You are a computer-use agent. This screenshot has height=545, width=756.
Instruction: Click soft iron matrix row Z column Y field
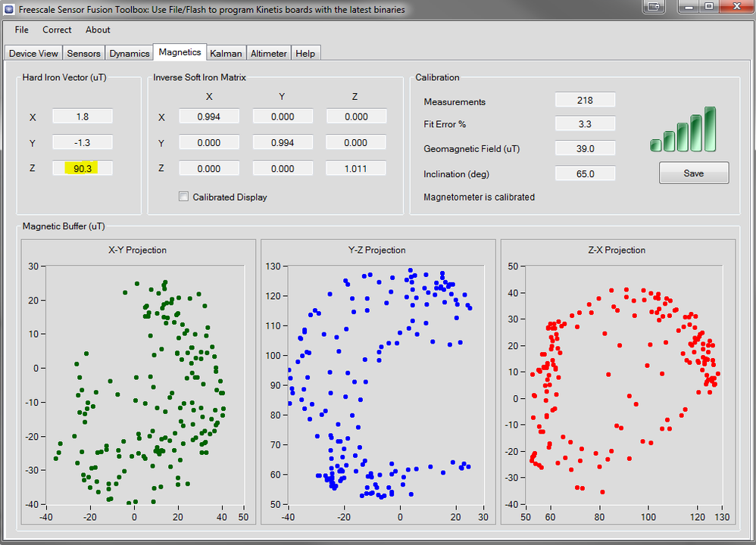pos(283,169)
